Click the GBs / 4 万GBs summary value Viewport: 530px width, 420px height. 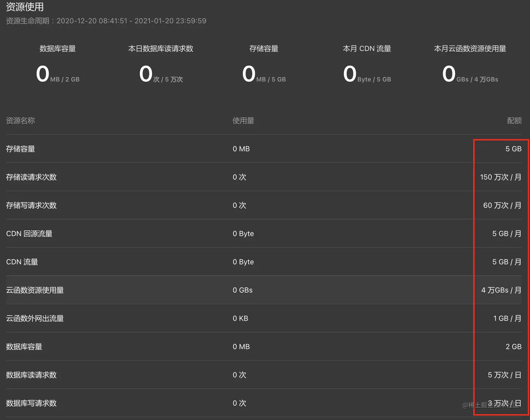(x=477, y=80)
